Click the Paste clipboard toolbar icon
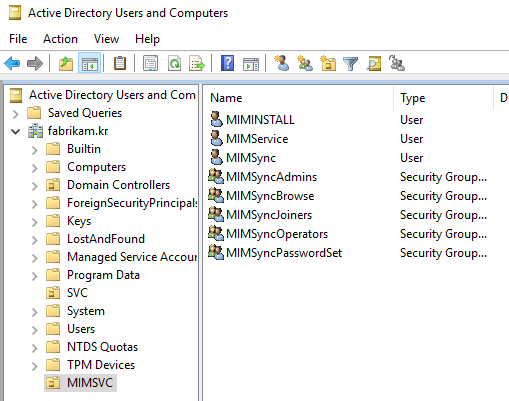The height and width of the screenshot is (401, 509). click(120, 63)
